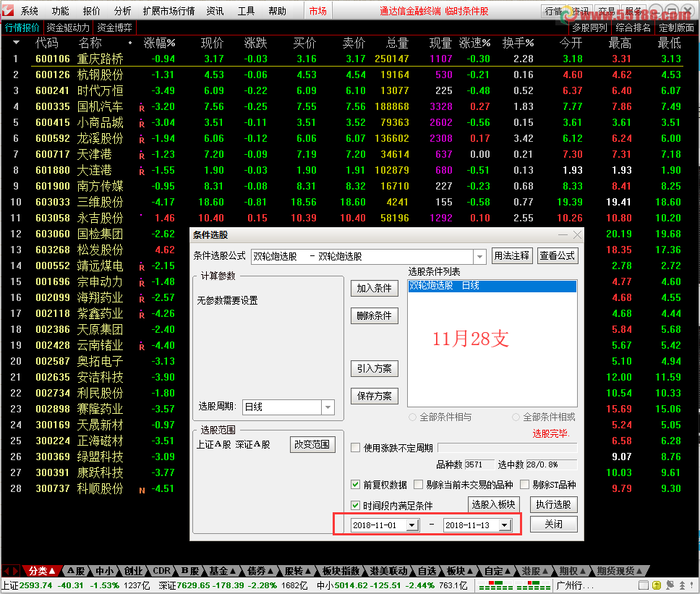Open the 系统 menu

pyautogui.click(x=30, y=11)
